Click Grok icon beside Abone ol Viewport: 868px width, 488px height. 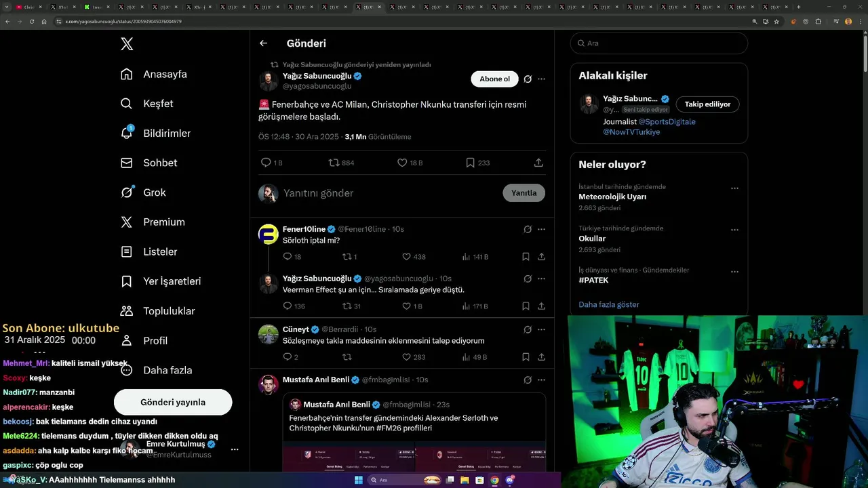(528, 79)
